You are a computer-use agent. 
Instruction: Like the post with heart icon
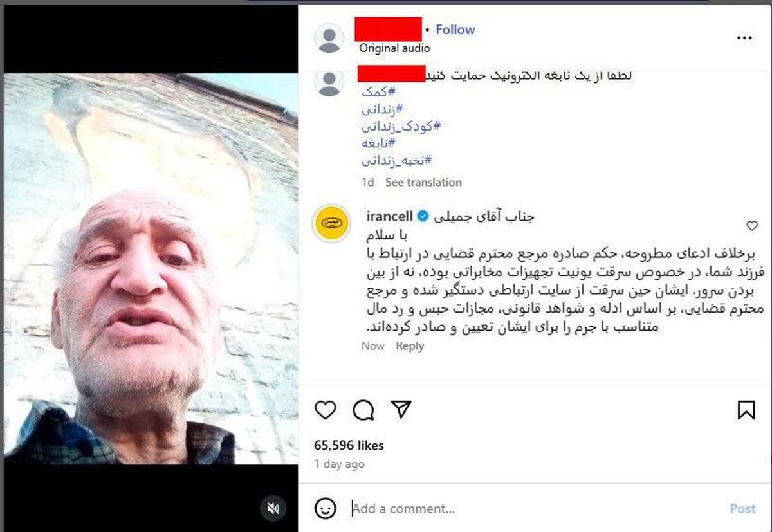click(x=326, y=410)
